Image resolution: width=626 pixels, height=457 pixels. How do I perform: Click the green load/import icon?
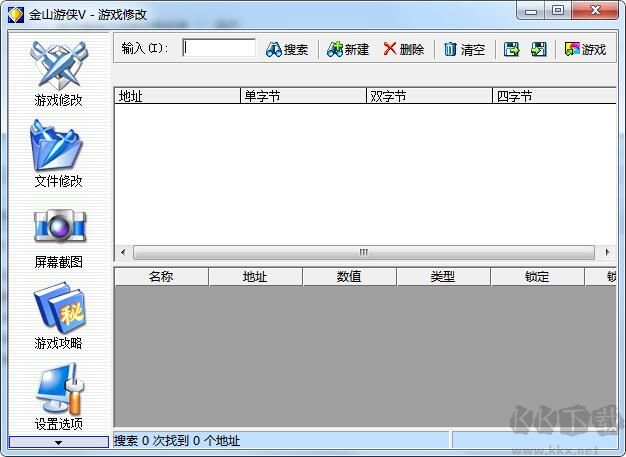539,49
